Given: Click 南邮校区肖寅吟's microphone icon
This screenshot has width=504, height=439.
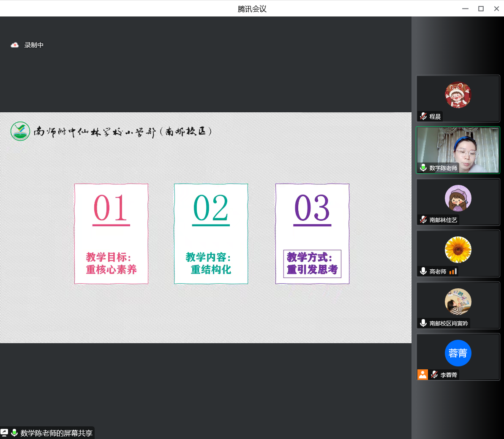Looking at the screenshot, I should (x=423, y=323).
